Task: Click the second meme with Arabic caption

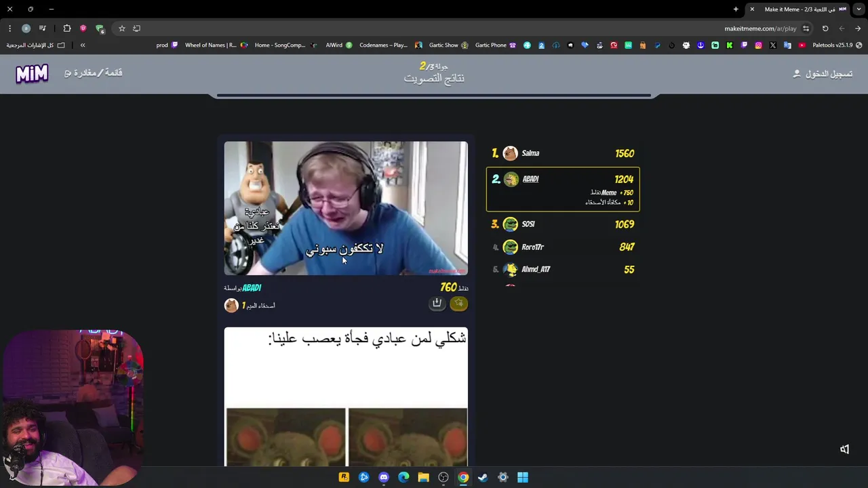Action: (x=346, y=397)
